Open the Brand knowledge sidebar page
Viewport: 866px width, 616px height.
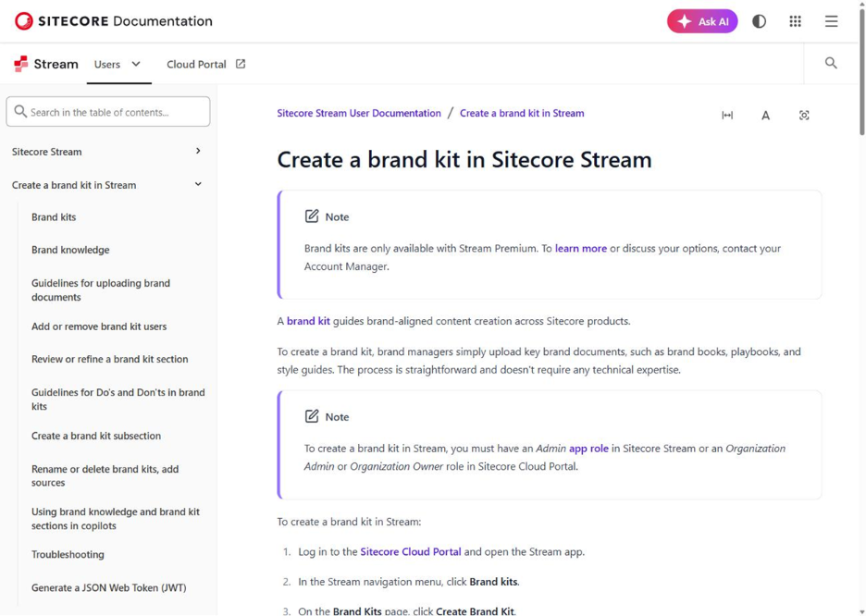click(x=70, y=250)
